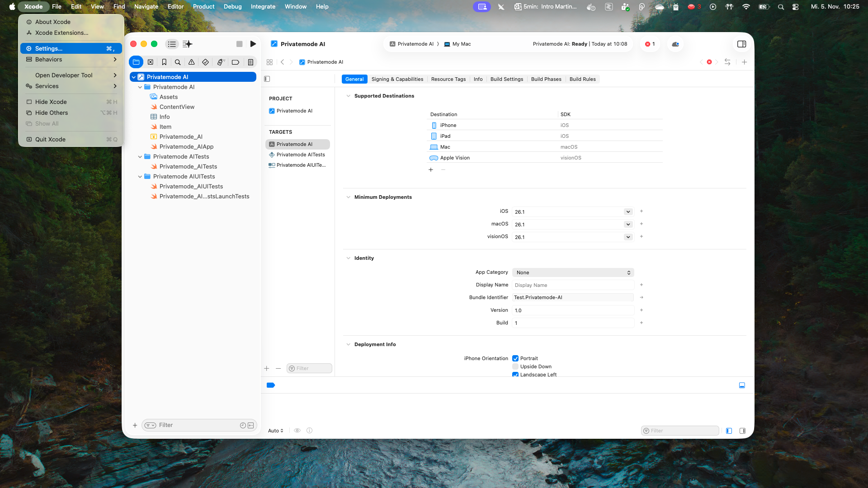Open the Behaviors submenu
The height and width of the screenshot is (488, 868).
point(71,59)
